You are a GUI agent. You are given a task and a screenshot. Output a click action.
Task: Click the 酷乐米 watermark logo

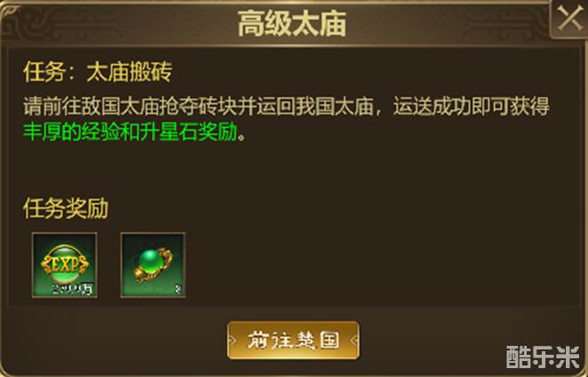(543, 357)
